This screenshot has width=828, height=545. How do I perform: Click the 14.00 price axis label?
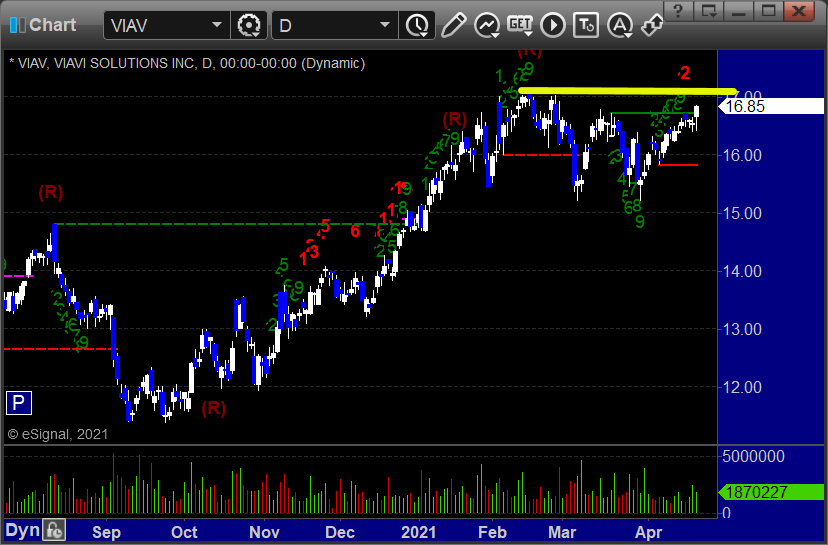click(742, 271)
